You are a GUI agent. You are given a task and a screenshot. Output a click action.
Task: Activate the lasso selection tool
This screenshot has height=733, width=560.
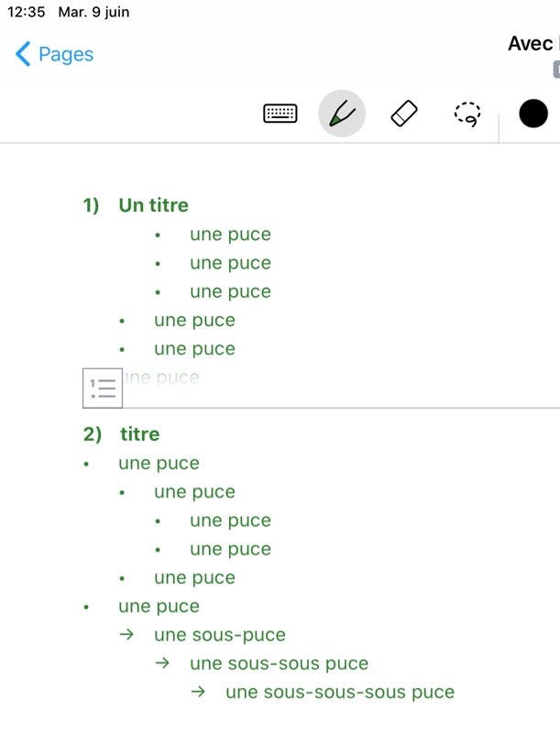(467, 114)
